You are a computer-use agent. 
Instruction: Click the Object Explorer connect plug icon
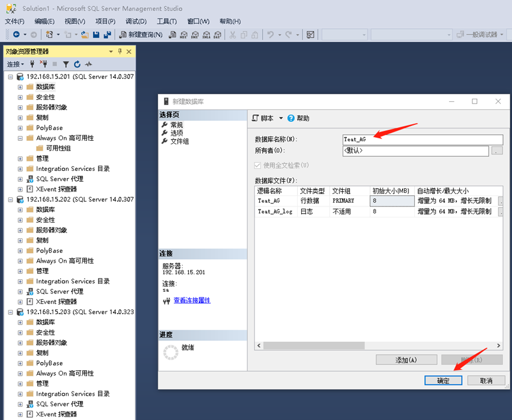[x=32, y=64]
